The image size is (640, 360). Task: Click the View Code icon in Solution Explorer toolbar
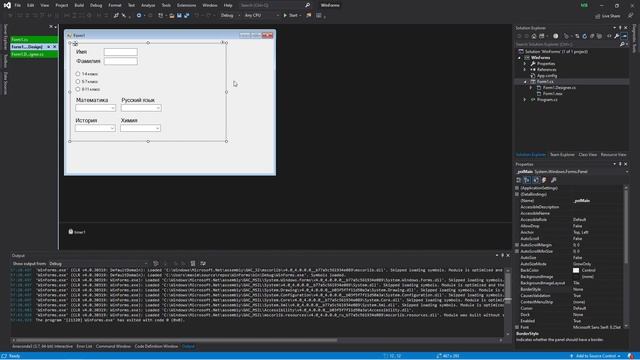(x=609, y=36)
